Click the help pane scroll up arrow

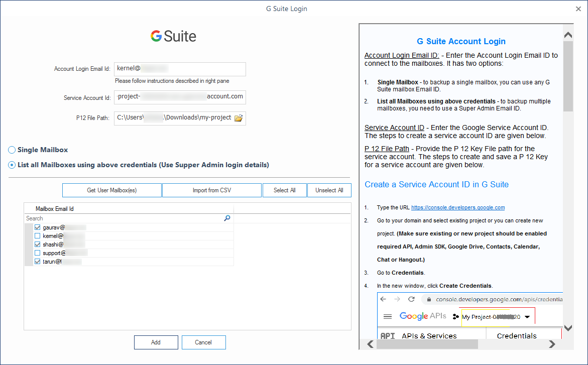click(x=568, y=35)
